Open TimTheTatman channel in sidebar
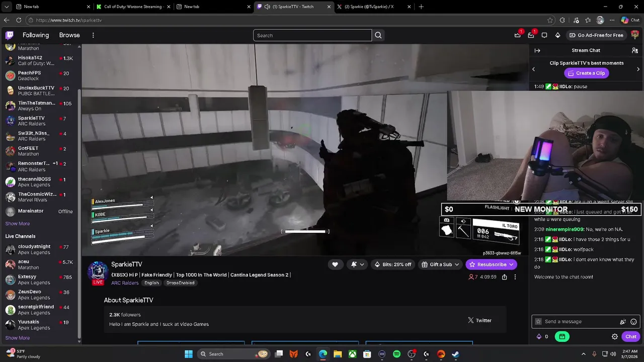Screen dimensions: 644x362 (40, 106)
